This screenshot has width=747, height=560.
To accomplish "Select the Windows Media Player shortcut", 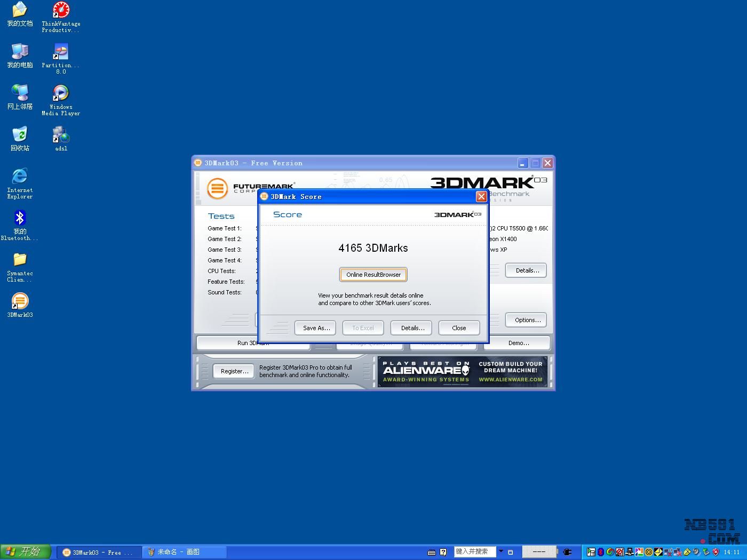I will pyautogui.click(x=61, y=100).
